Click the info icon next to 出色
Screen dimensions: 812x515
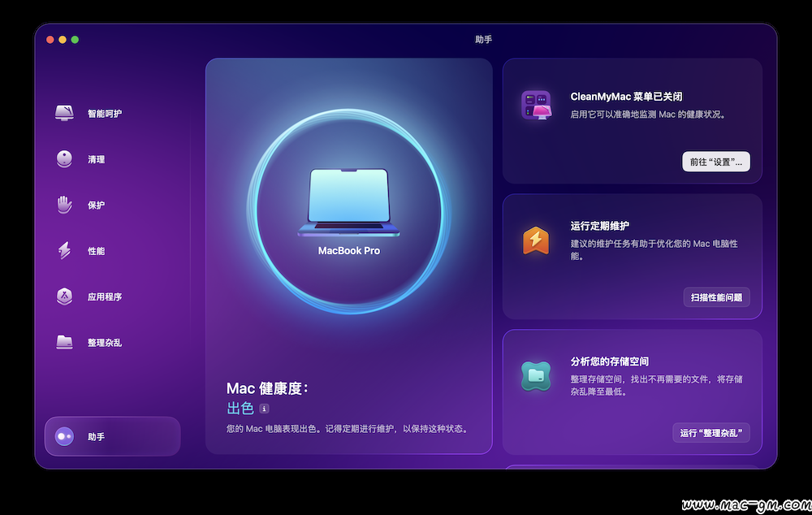point(264,409)
